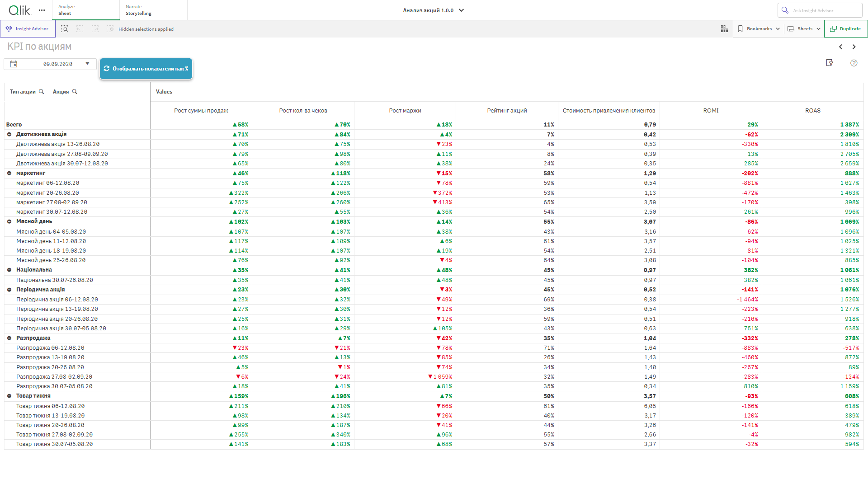Open the grid view selections icon

coord(724,29)
